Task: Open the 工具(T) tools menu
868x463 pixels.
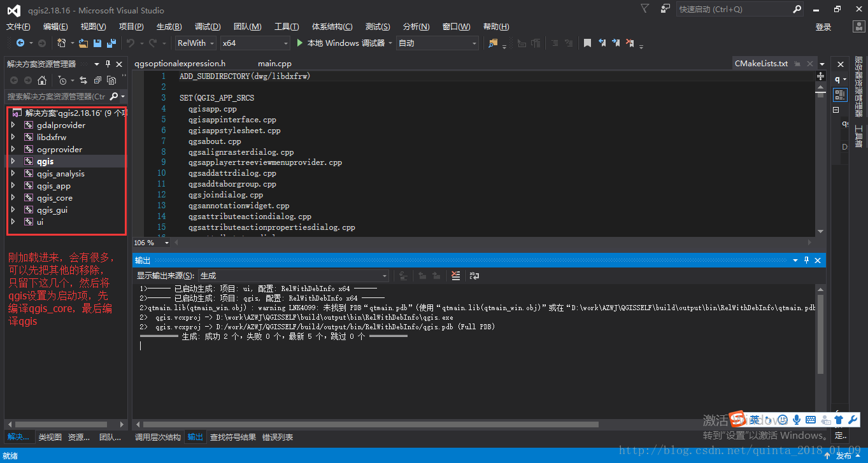Action: [x=287, y=27]
